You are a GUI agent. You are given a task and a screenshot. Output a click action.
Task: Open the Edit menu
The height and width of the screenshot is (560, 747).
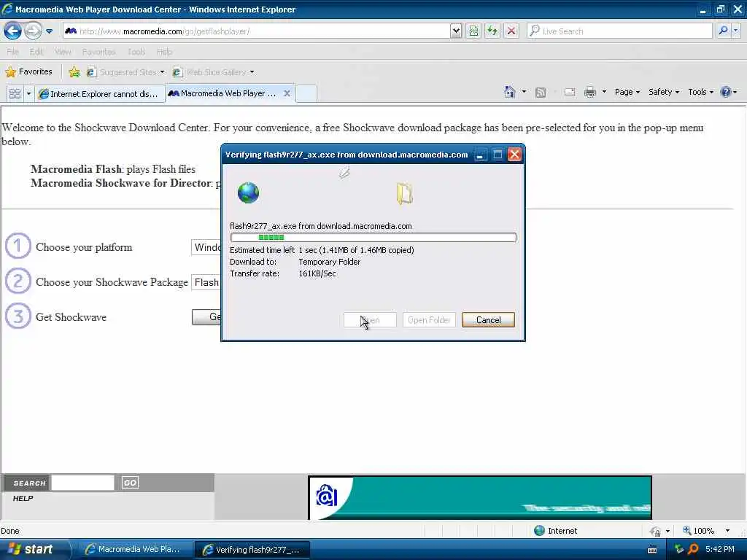coord(36,52)
